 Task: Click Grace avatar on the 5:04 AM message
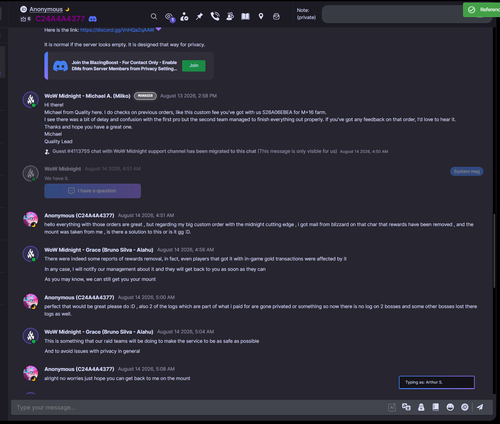click(31, 336)
